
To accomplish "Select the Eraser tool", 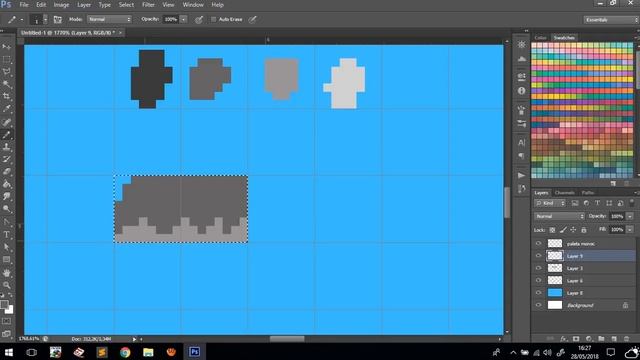I will (x=7, y=172).
